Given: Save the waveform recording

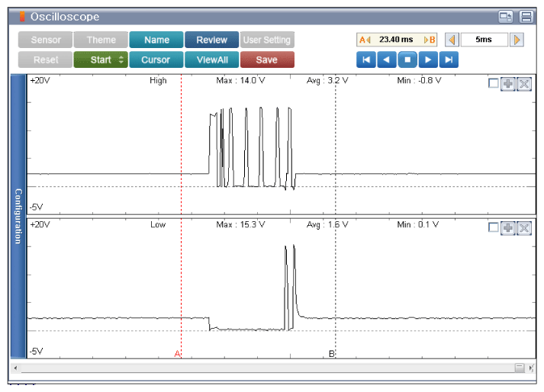Looking at the screenshot, I should [267, 59].
